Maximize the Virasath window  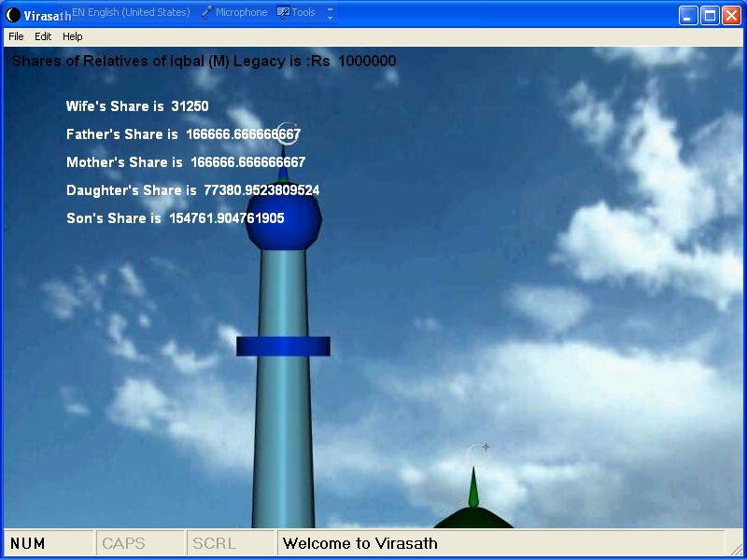pos(710,15)
